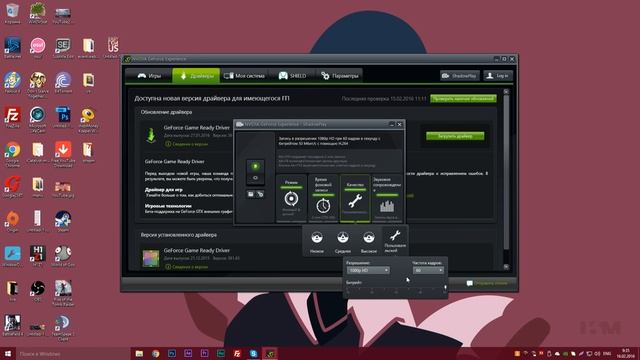640x360 pixels.
Task: Open Google Chrome desktop shortcut
Action: [12, 153]
